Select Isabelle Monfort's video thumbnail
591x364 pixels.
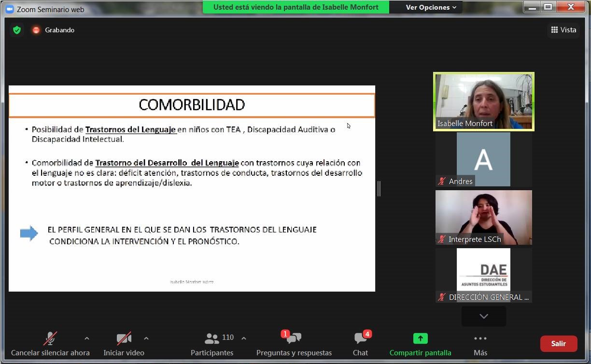pyautogui.click(x=483, y=101)
